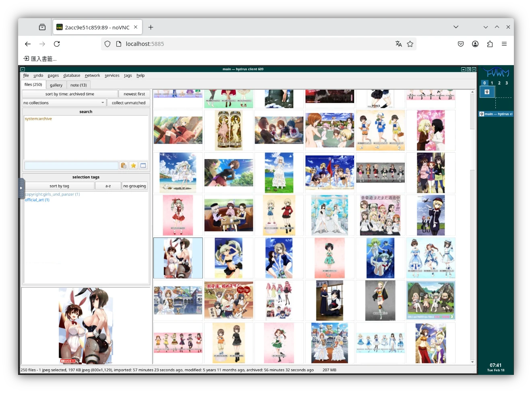Open favourite searches star button
Viewport: 532px width, 393px height.
click(x=133, y=165)
